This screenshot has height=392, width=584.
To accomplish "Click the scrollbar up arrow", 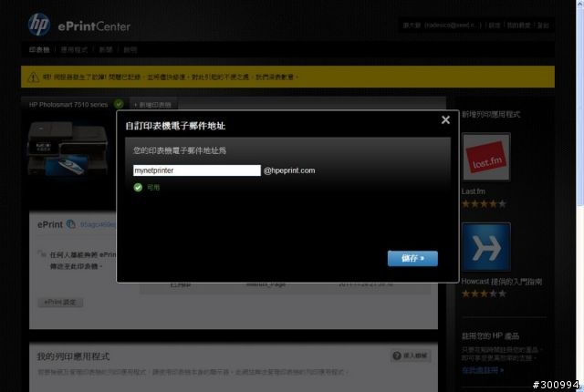I will click(580, 3).
